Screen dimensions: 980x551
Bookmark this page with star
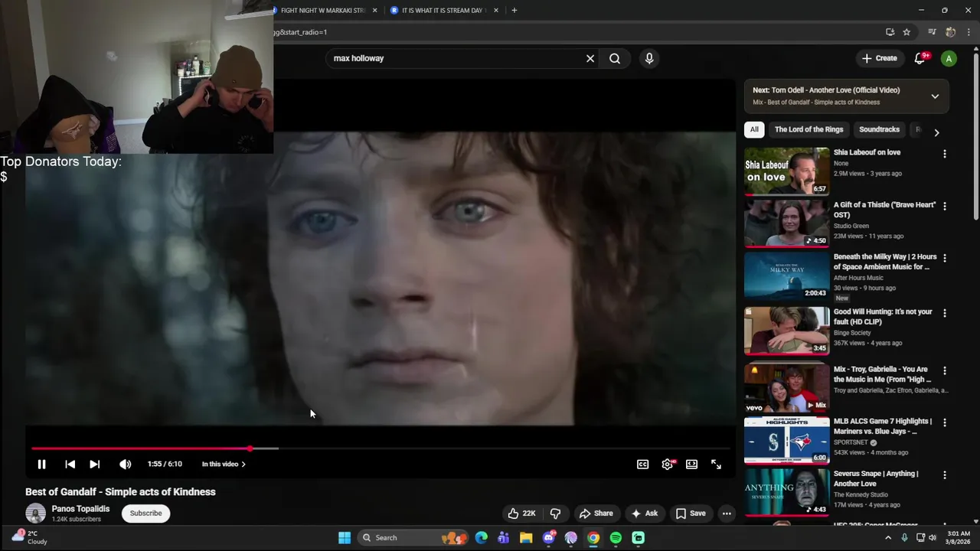pos(906,32)
